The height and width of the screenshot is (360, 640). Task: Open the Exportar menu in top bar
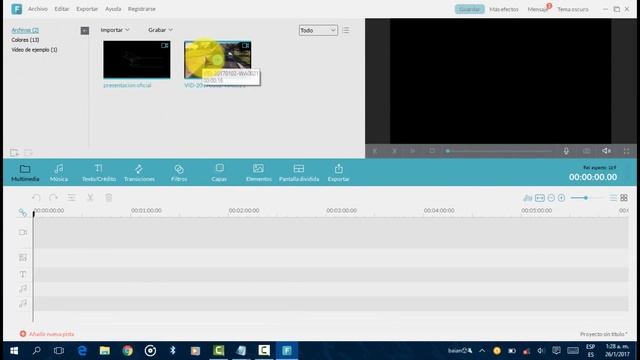pyautogui.click(x=87, y=9)
